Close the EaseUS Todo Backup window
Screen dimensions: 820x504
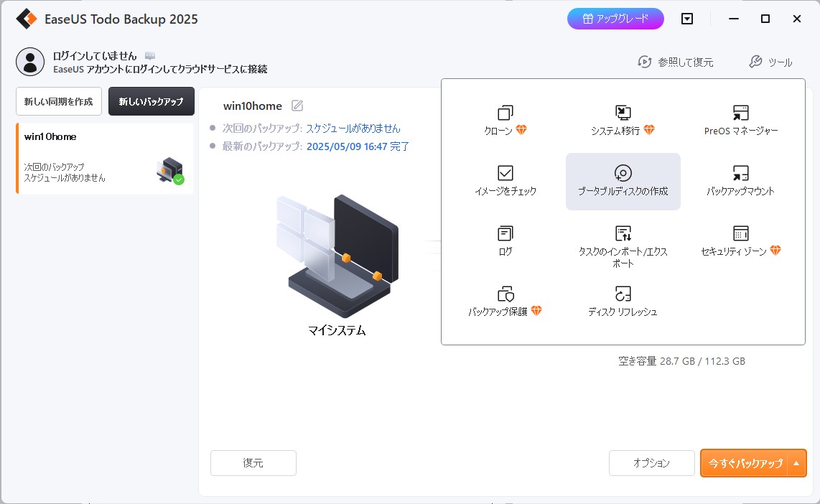[x=796, y=19]
